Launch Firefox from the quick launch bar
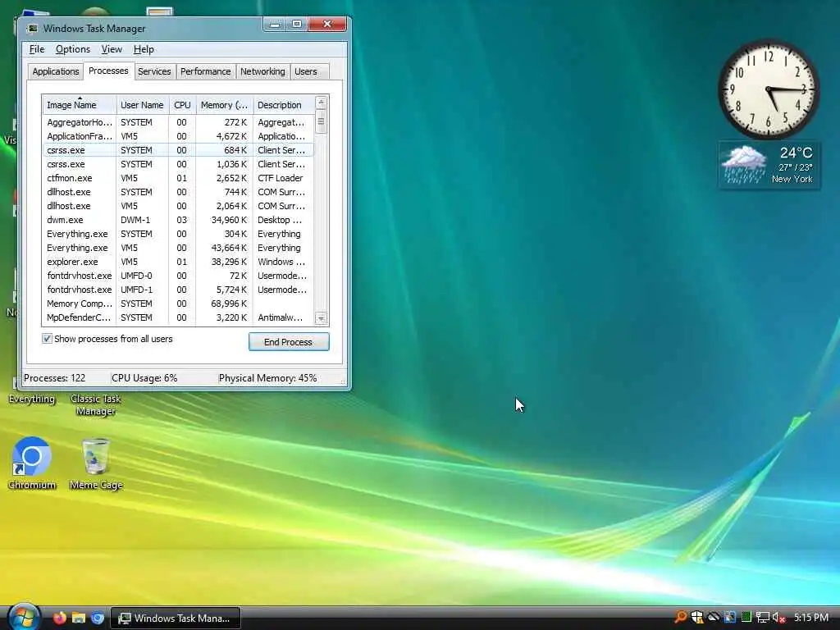Screen dimensions: 840x630 point(59,618)
